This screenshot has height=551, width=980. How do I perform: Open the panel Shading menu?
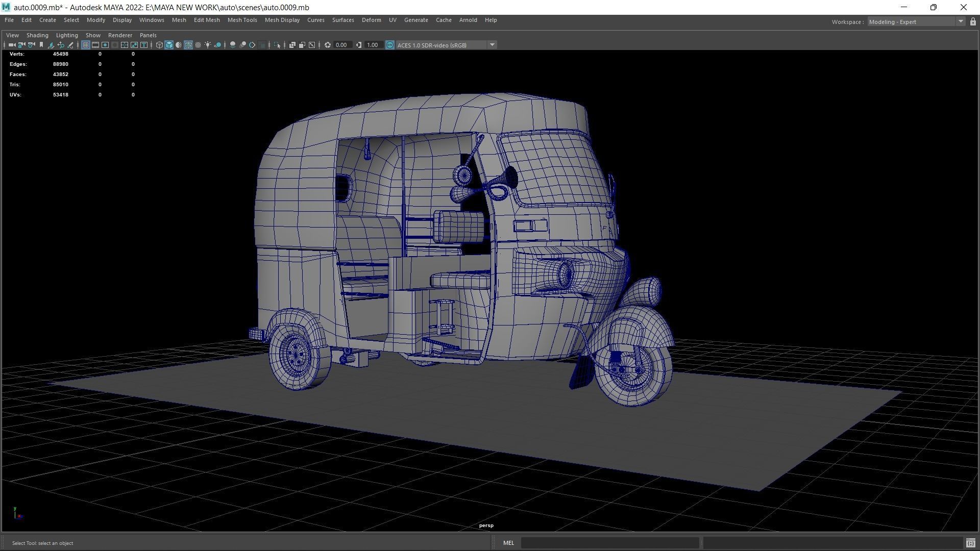click(37, 35)
